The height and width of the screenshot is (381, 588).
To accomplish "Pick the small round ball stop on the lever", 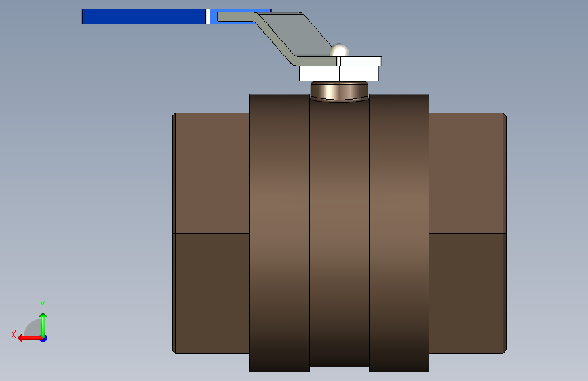I will (339, 50).
